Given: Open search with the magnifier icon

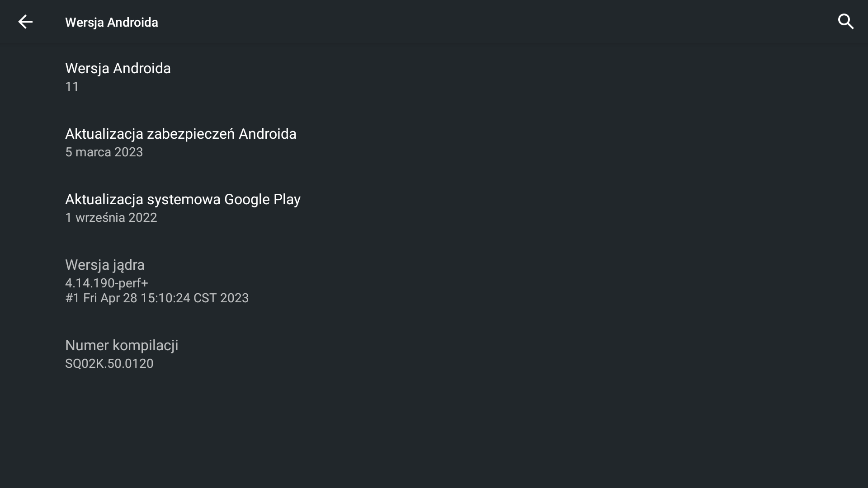Looking at the screenshot, I should (x=845, y=22).
